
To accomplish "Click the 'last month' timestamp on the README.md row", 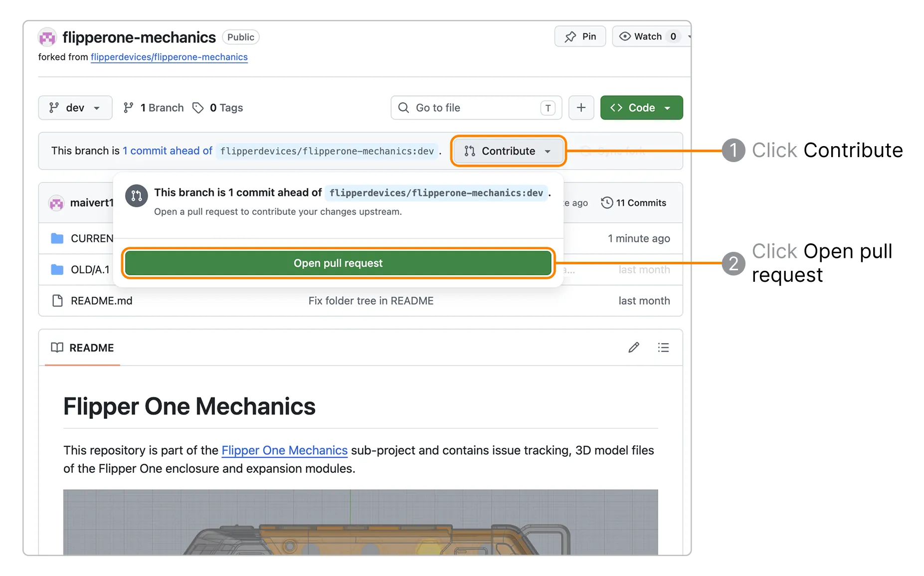I will 644,301.
